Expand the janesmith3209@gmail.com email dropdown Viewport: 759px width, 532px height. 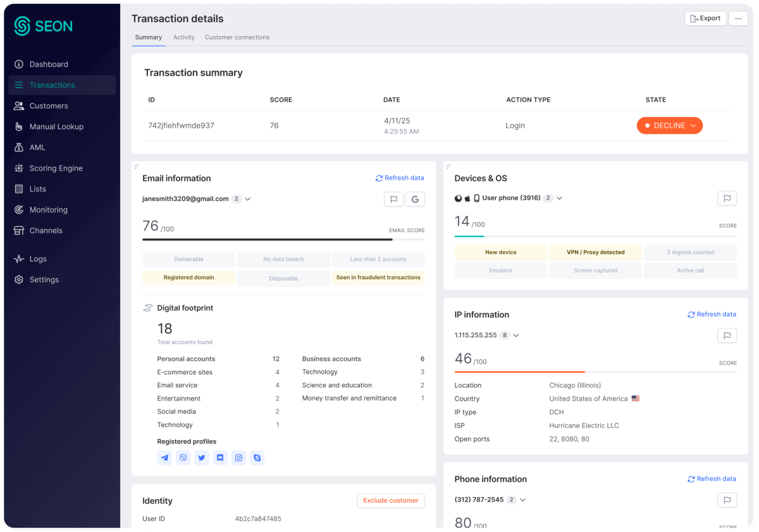(248, 199)
